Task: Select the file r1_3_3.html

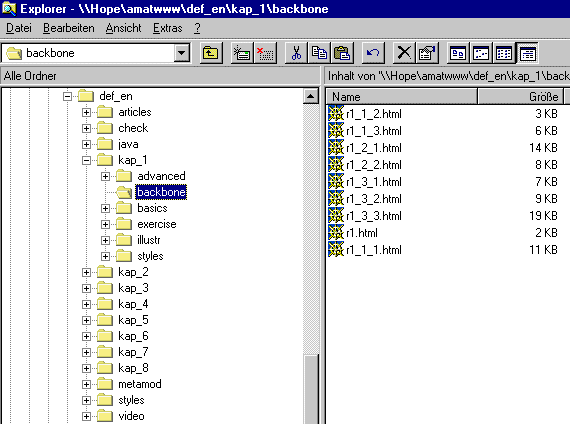Action: pos(374,216)
